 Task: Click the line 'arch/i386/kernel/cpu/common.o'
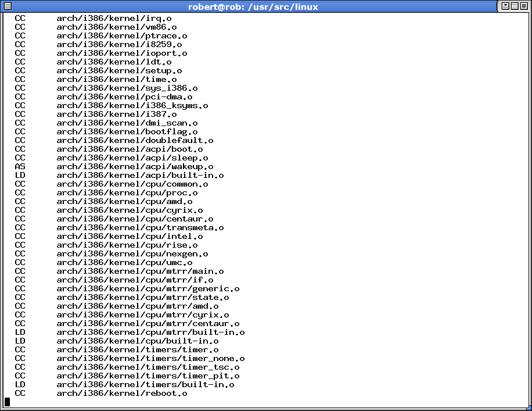tap(132, 184)
